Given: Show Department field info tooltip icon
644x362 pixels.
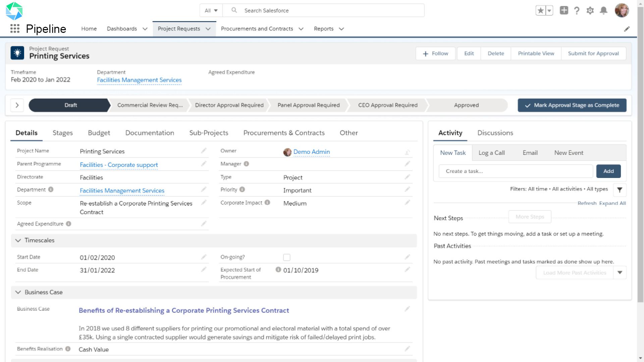Looking at the screenshot, I should click(x=51, y=189).
